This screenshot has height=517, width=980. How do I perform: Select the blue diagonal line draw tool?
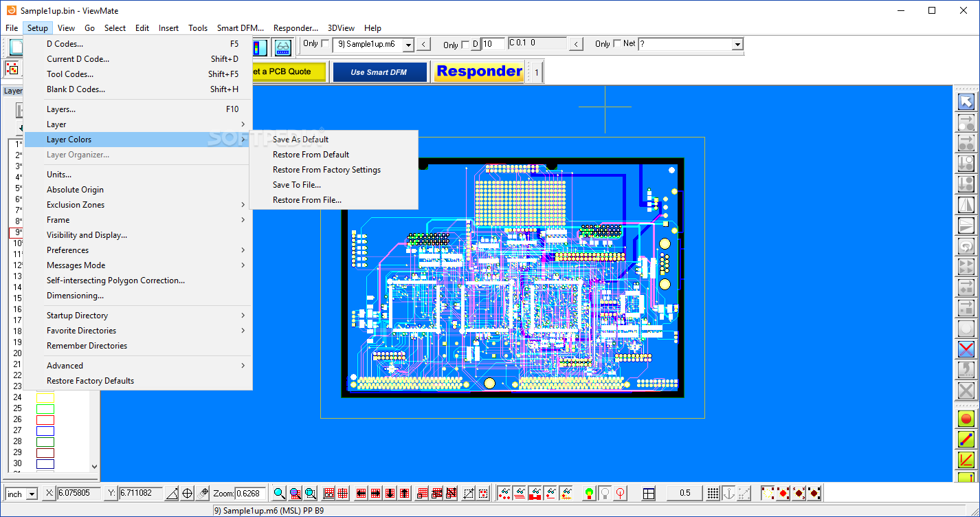pos(966,439)
